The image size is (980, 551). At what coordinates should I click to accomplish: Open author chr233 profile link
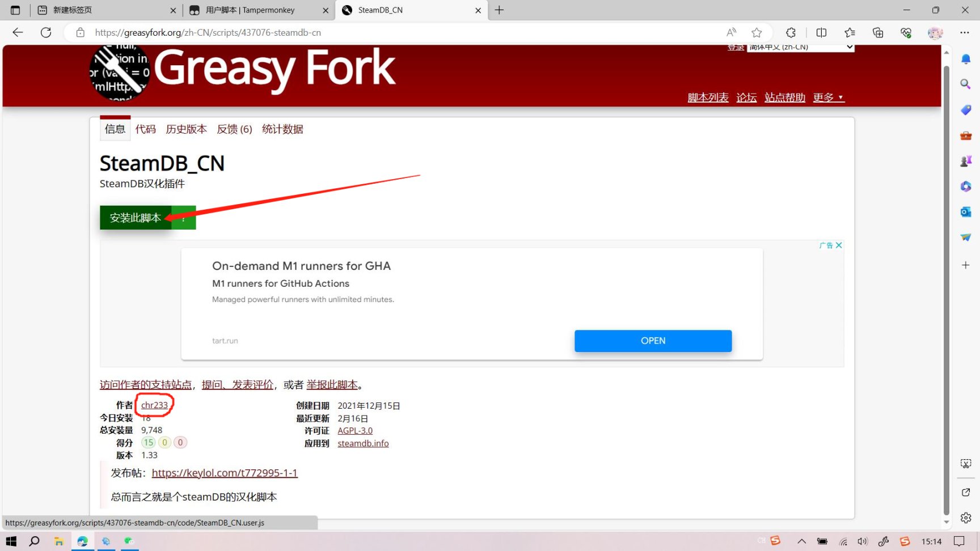coord(154,405)
